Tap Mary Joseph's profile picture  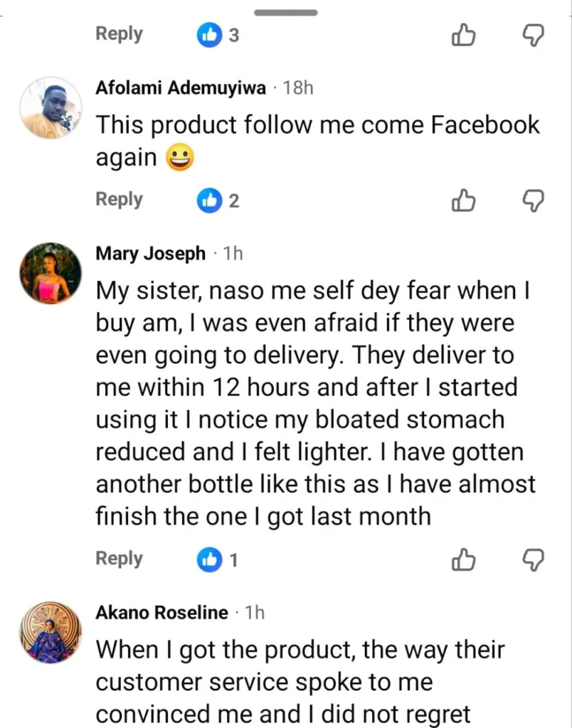coord(50,274)
